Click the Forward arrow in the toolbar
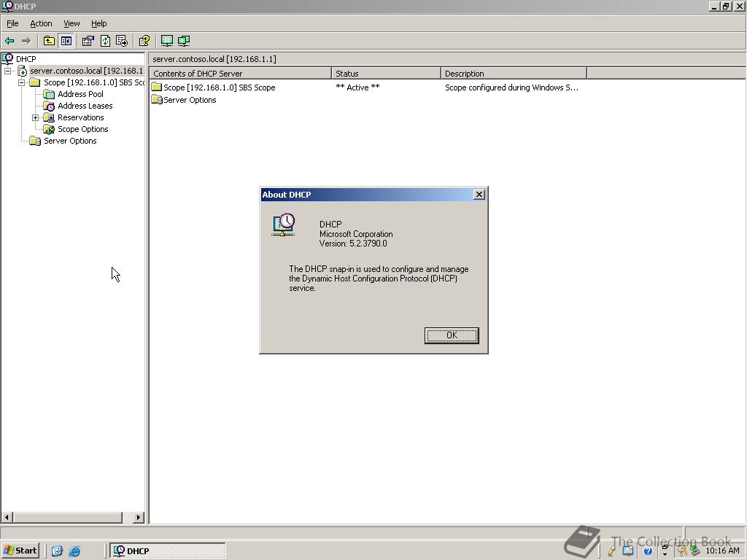Image resolution: width=747 pixels, height=560 pixels. coord(26,41)
